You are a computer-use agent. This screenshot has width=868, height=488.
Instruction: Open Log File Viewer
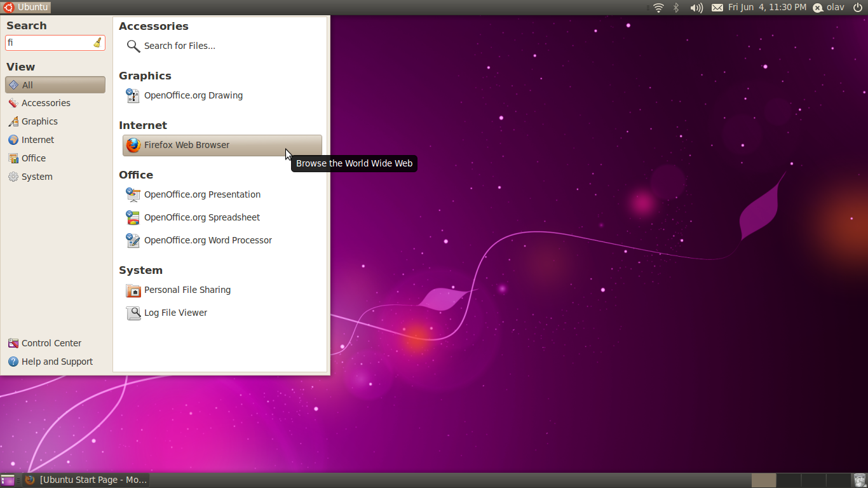tap(222, 313)
